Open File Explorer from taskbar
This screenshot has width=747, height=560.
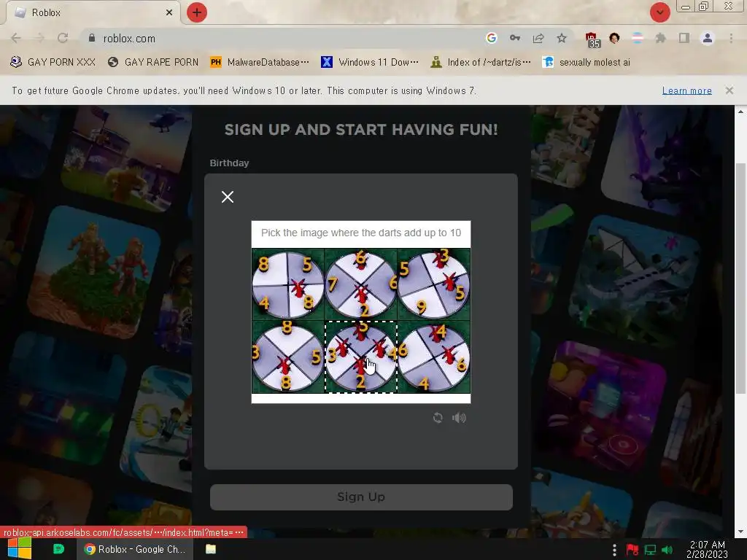211,549
